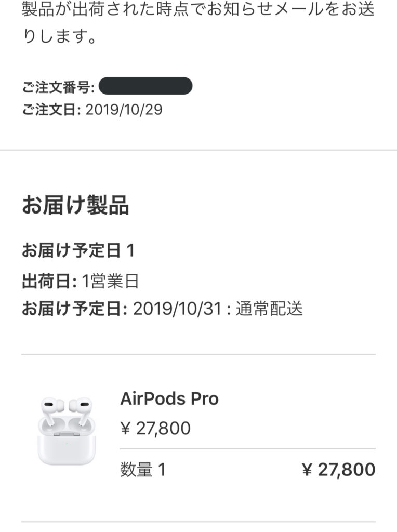Screen dimensions: 397x532
Task: Click the bold total price ¥ 27,800
Action: (338, 470)
